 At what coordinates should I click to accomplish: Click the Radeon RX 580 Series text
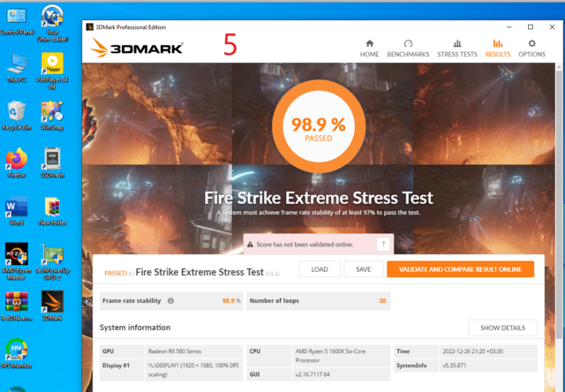click(x=175, y=351)
